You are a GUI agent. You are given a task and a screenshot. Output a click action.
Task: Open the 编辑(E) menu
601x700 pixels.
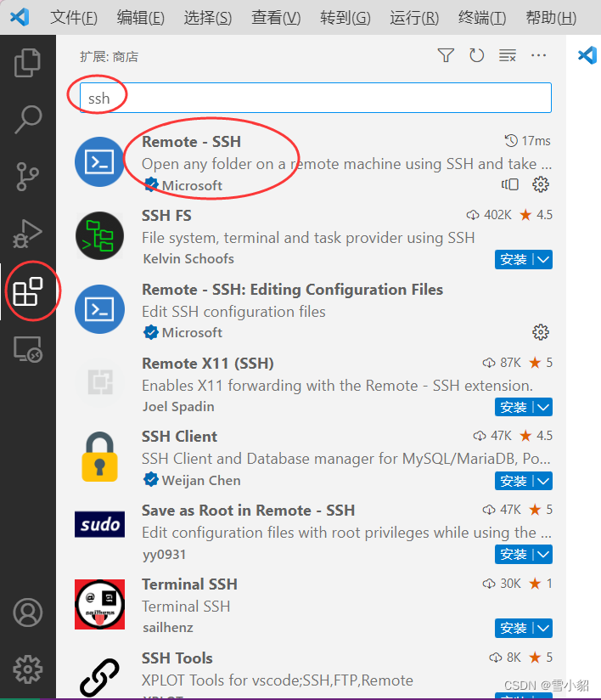[x=141, y=18]
